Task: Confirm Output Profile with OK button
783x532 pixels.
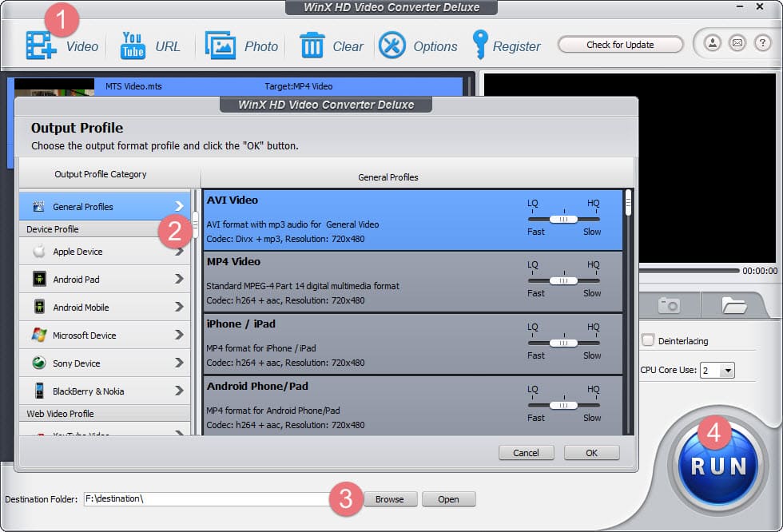Action: (591, 453)
